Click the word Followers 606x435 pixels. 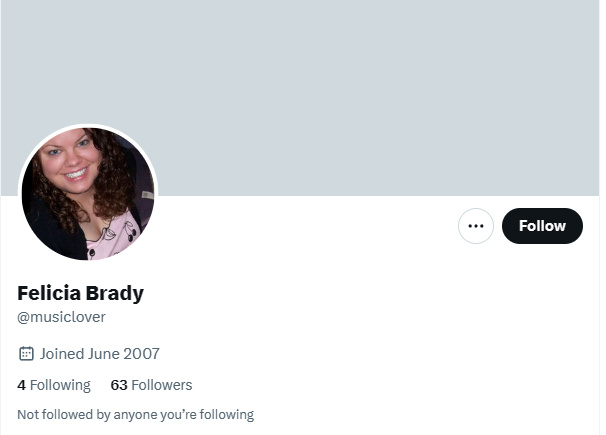[162, 385]
